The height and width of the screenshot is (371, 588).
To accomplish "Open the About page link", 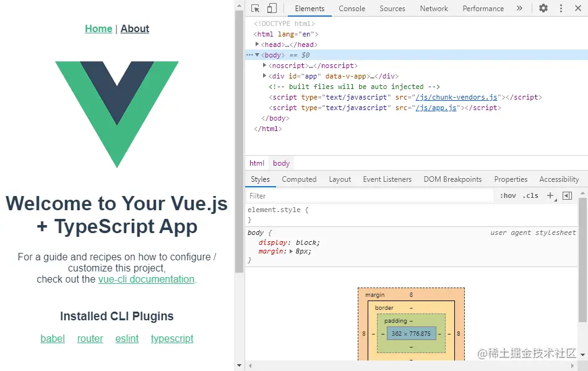I will click(135, 28).
